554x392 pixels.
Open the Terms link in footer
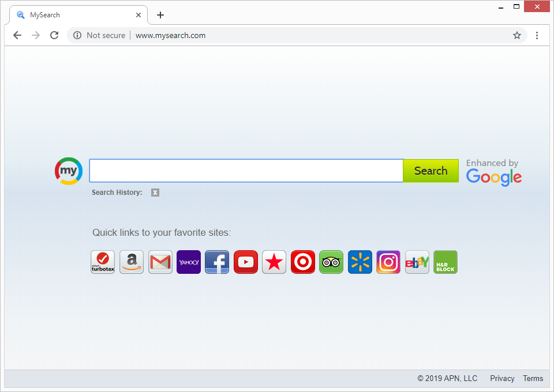[x=533, y=379]
